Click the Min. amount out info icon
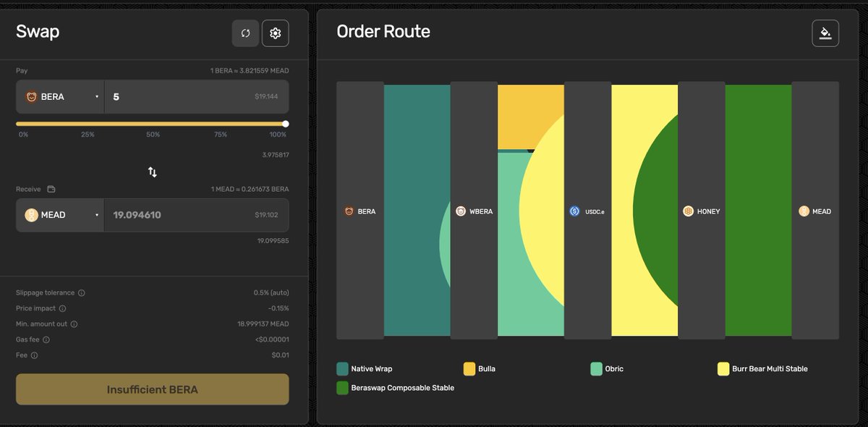 point(75,324)
